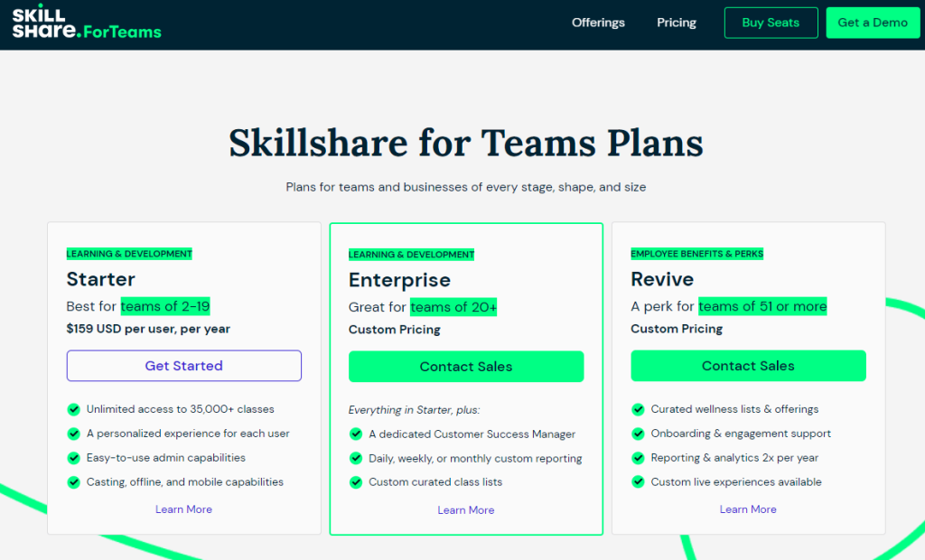Click the 'Daily, weekly, or monthly custom reporting' text
This screenshot has height=560, width=925.
(x=475, y=458)
